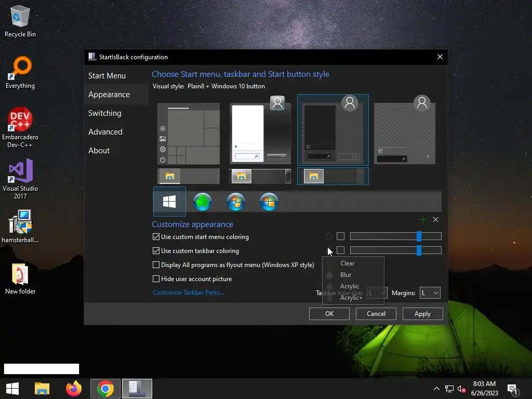Click the taskbar color swatch
Viewport: 532px width, 399px height.
click(x=341, y=250)
